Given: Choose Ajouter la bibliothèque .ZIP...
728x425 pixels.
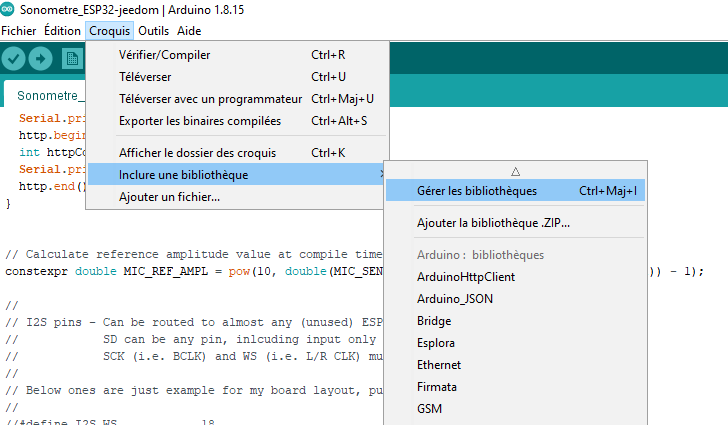Looking at the screenshot, I should (515, 223).
